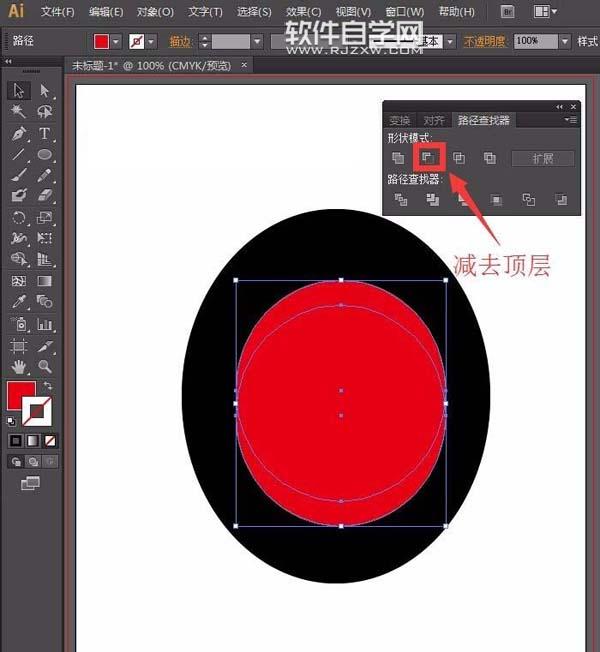Swap fill and stroke colors arrow
600x652 pixels.
coord(48,385)
